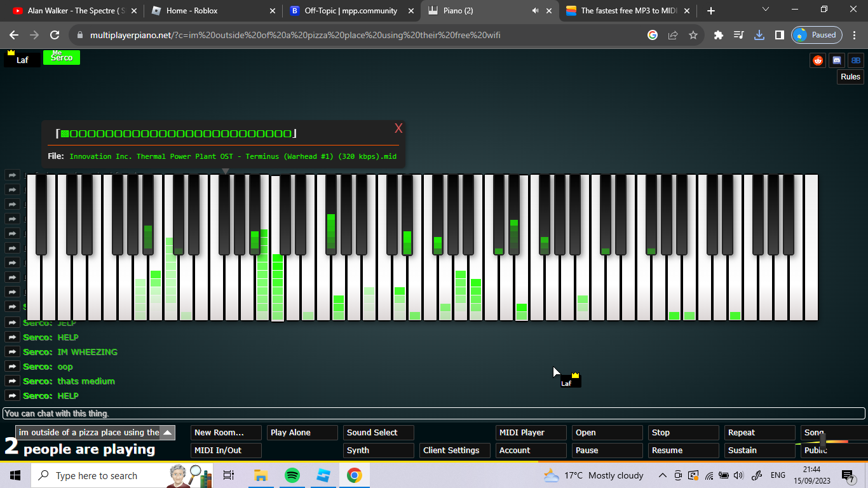The height and width of the screenshot is (488, 868).
Task: Open Chrome media controls icon
Action: pyautogui.click(x=738, y=35)
